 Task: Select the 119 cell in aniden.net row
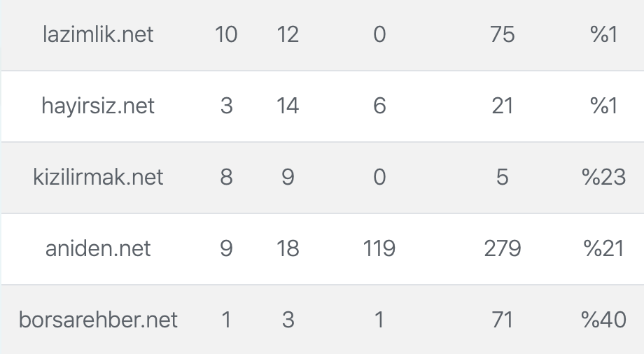379,248
